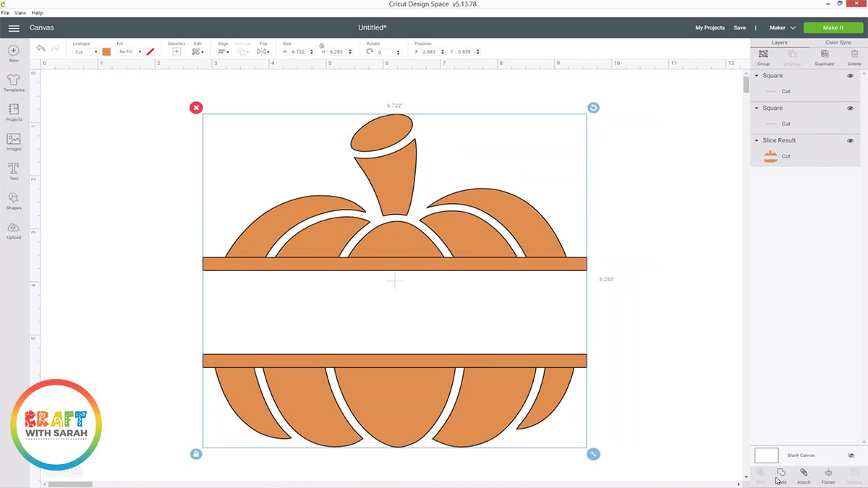Click the Make It button
868x488 pixels.
pos(833,27)
